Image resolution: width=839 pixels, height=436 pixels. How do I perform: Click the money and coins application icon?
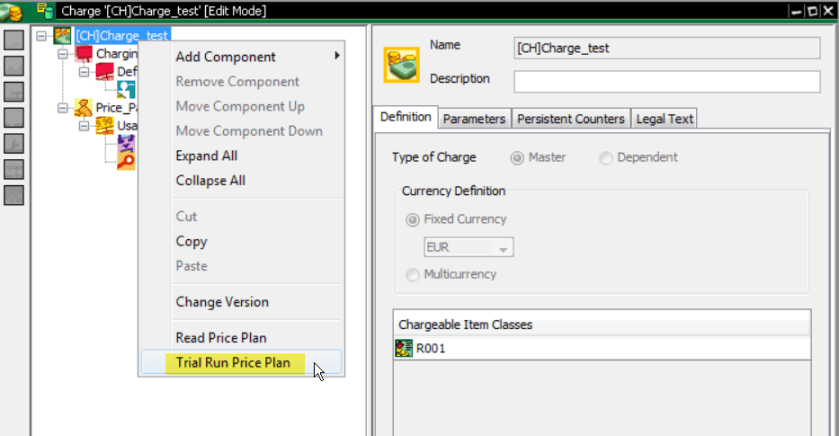11,12
